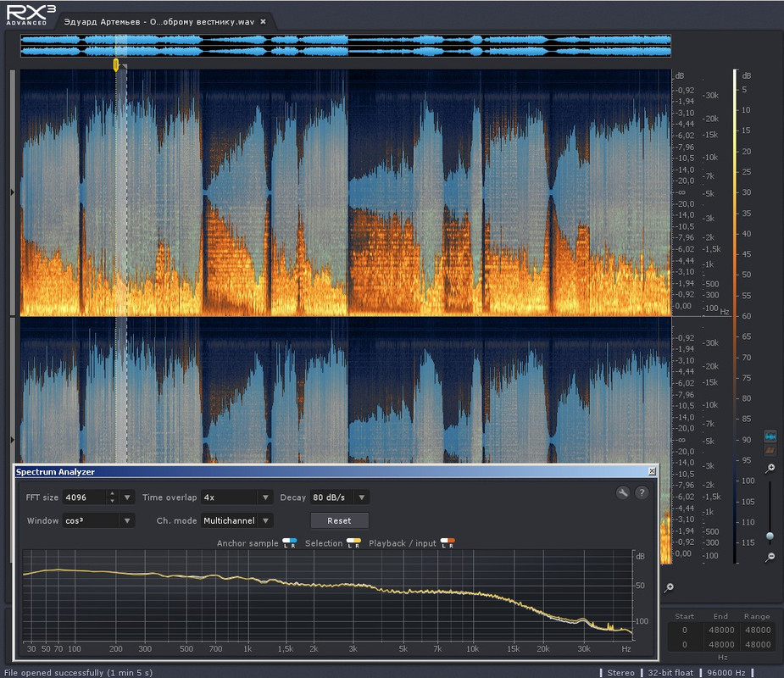Click the dB color scale bar on the right
The width and height of the screenshot is (784, 678).
[735, 316]
